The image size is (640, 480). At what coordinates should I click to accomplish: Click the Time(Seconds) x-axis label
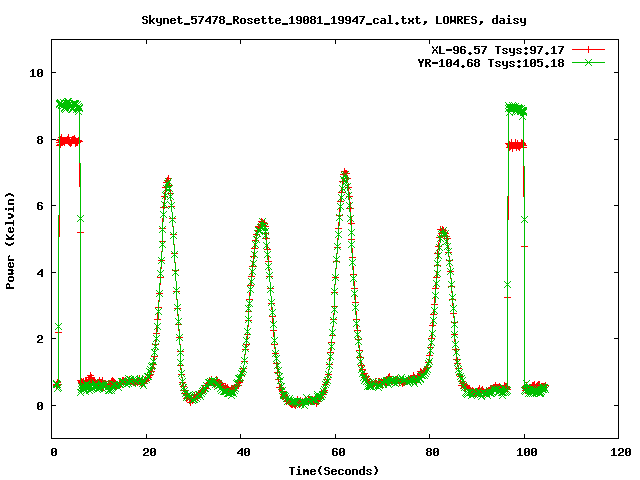click(333, 471)
